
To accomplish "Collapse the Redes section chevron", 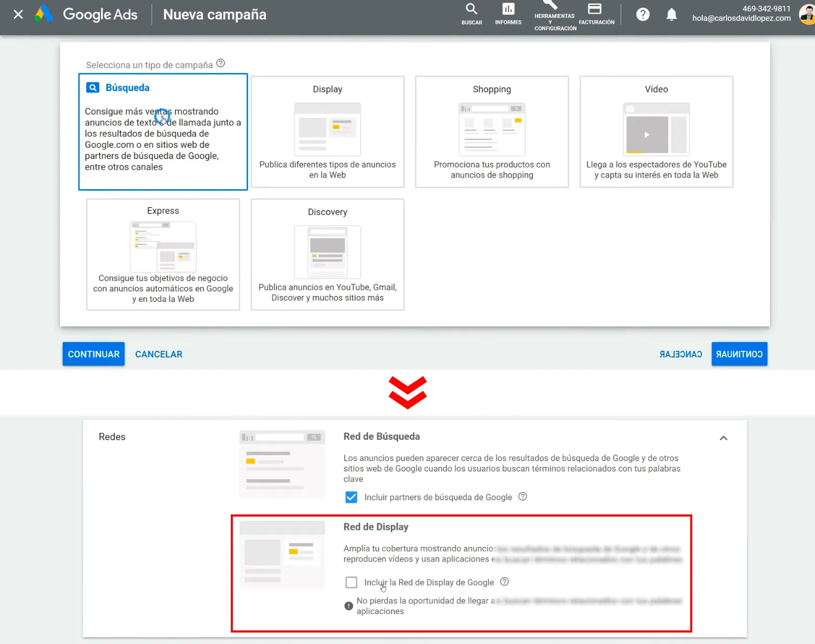I will (x=724, y=438).
